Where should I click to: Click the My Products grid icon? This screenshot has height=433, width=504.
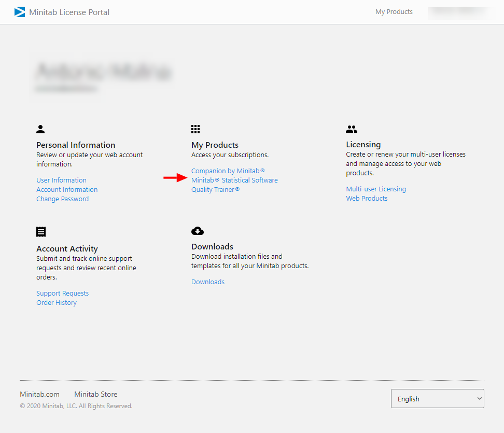[x=195, y=129]
